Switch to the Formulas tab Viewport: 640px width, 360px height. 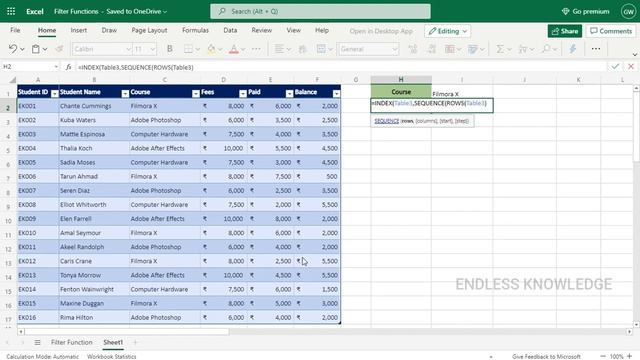(x=195, y=30)
